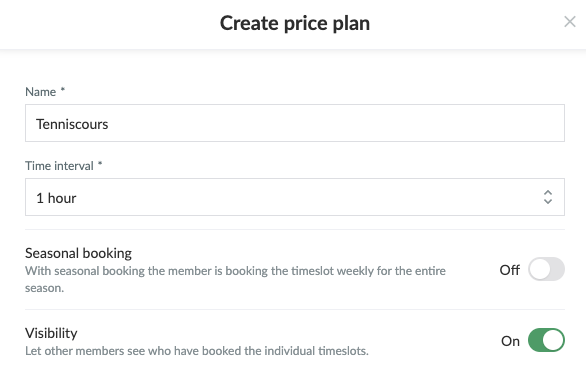
Task: Click the up-down chevron in Time interval
Action: [x=548, y=197]
